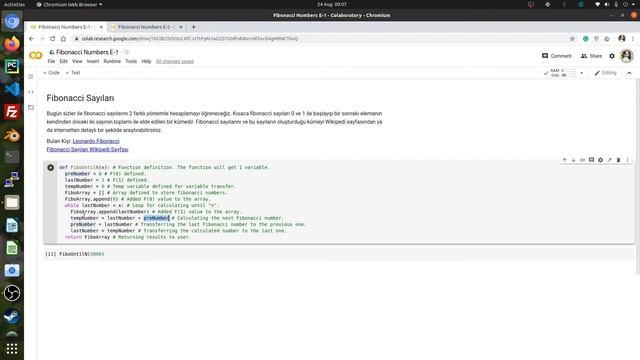Screen dimensions: 640x360
Task: Open the View menu
Action: [77, 61]
